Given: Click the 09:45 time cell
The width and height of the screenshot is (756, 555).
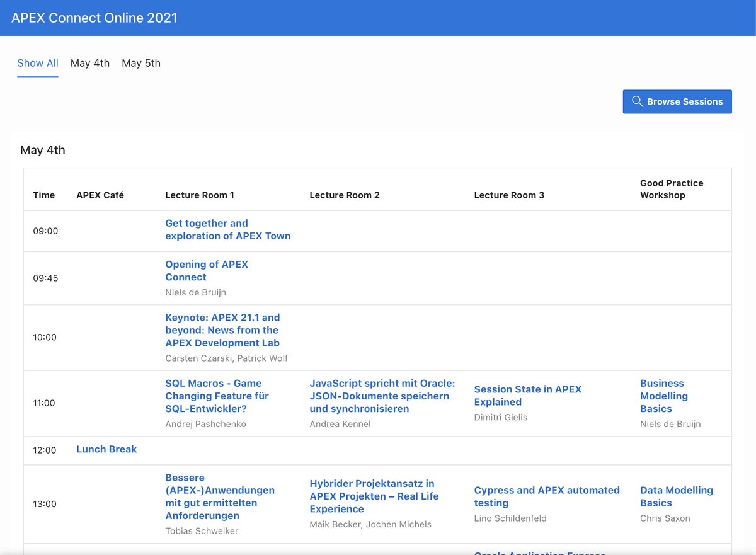Looking at the screenshot, I should click(x=45, y=278).
